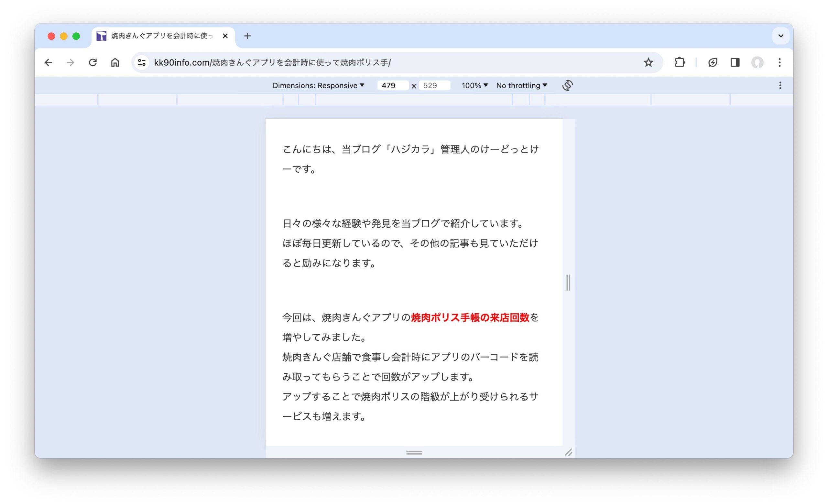This screenshot has height=504, width=828.
Task: Click the forward navigation arrow
Action: [70, 62]
